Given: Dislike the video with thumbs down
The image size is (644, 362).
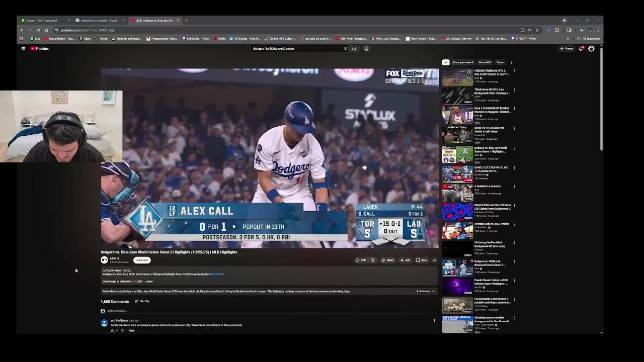Looking at the screenshot, I should tap(373, 260).
